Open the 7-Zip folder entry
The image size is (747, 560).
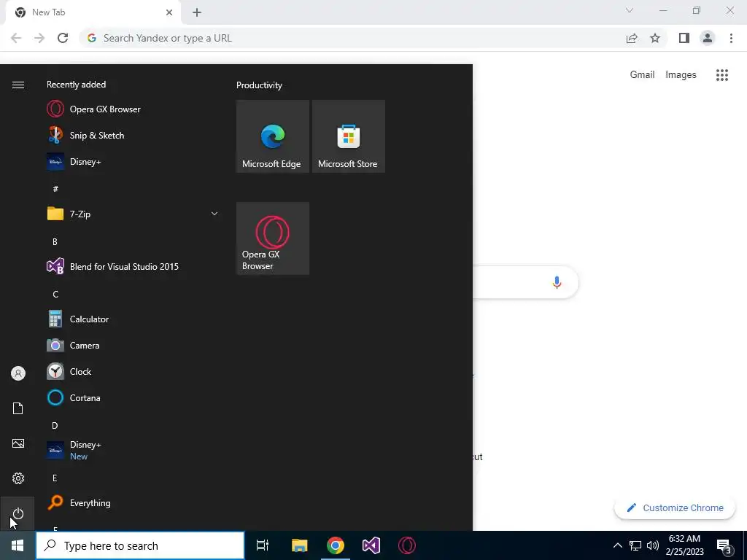pyautogui.click(x=131, y=214)
